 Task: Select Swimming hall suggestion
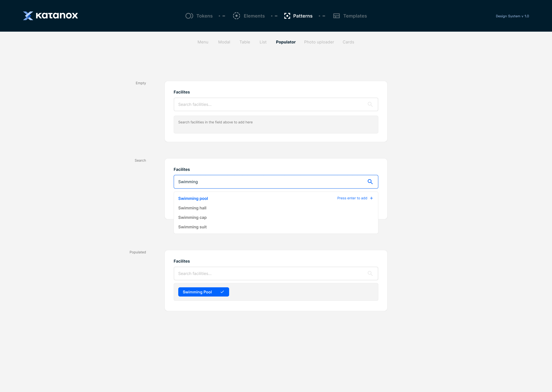pyautogui.click(x=276, y=208)
